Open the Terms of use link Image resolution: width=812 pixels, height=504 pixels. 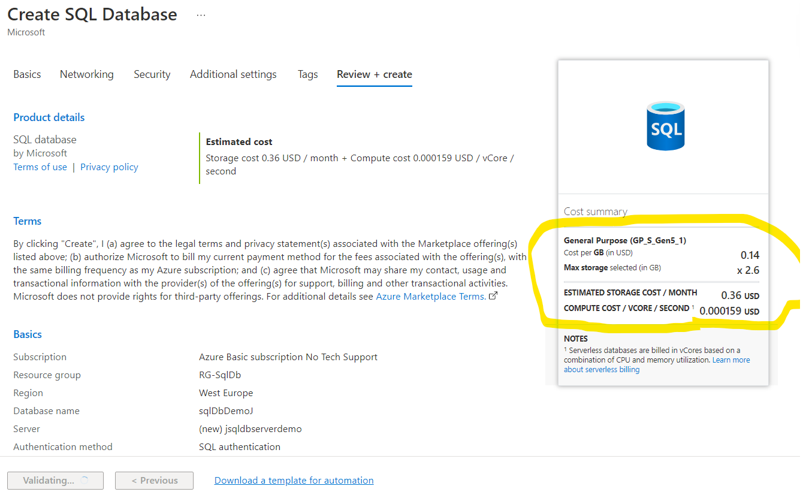[x=40, y=167]
